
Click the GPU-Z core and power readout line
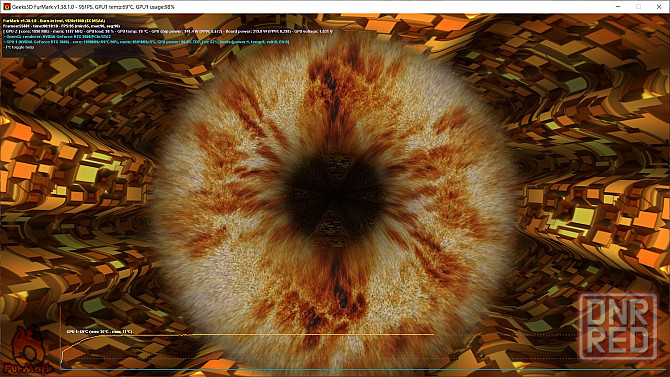168,32
